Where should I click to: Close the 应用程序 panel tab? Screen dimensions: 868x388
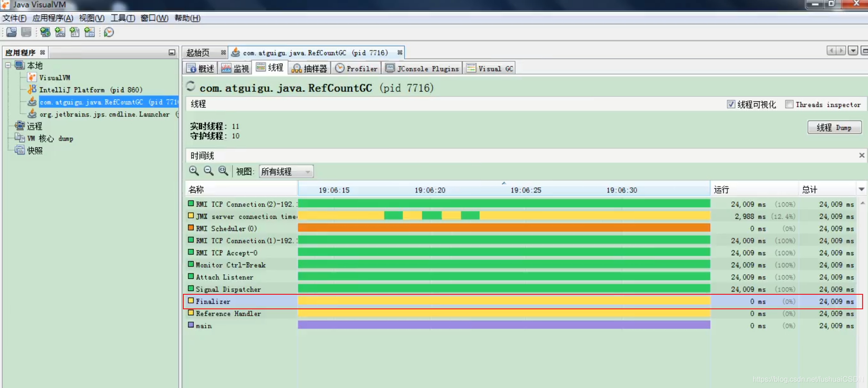pos(42,52)
